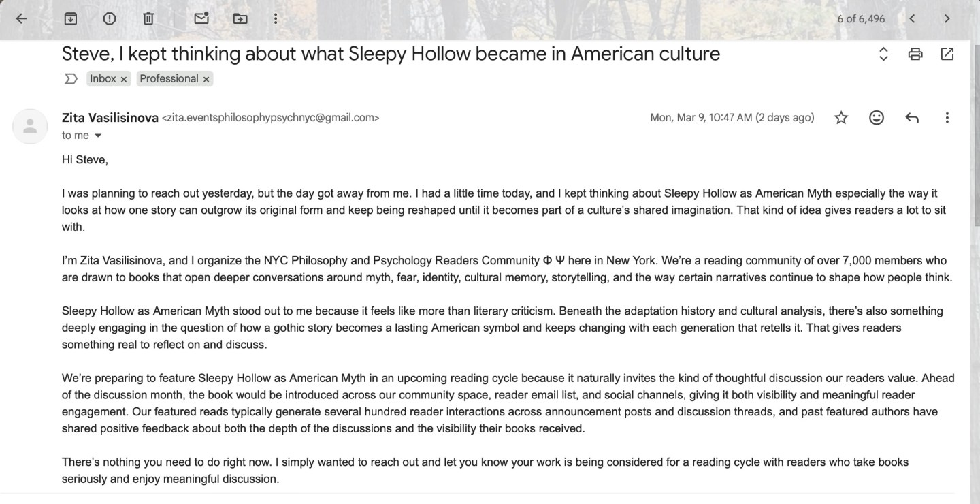Remove the Inbox label
The height and width of the screenshot is (504, 980).
click(x=123, y=78)
